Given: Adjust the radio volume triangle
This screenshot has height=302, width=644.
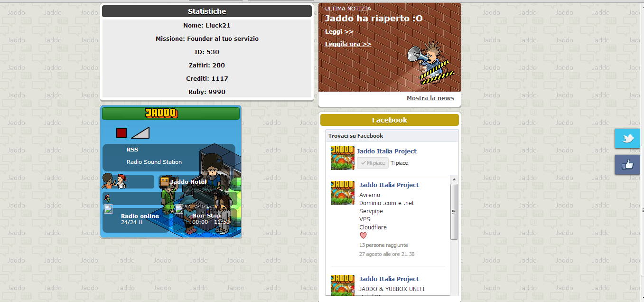Looking at the screenshot, I should pyautogui.click(x=140, y=133).
